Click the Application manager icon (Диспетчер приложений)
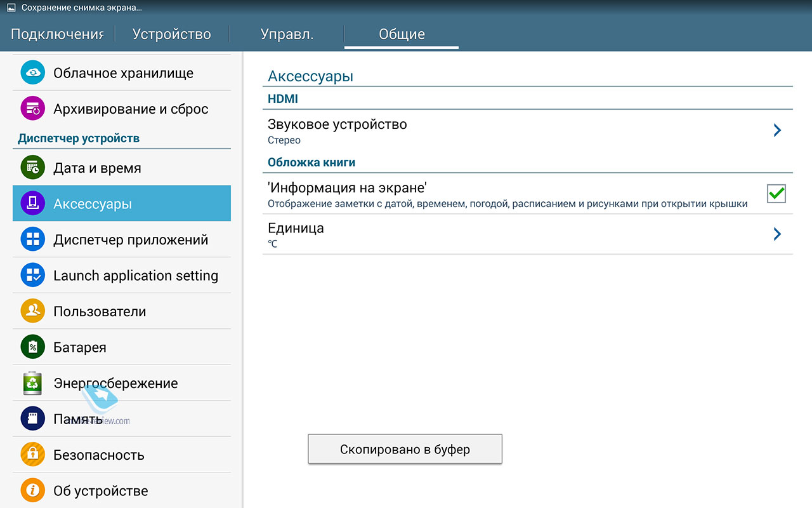812x508 pixels. [32, 239]
